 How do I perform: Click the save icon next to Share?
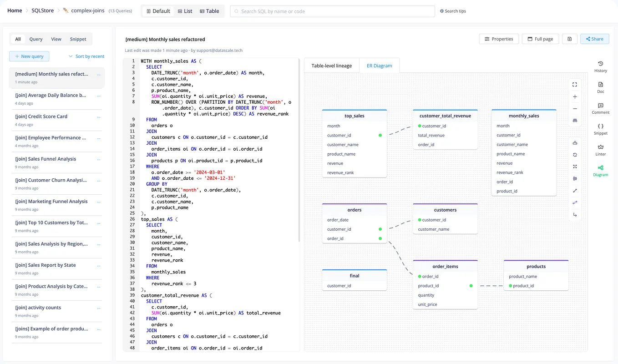coord(570,39)
